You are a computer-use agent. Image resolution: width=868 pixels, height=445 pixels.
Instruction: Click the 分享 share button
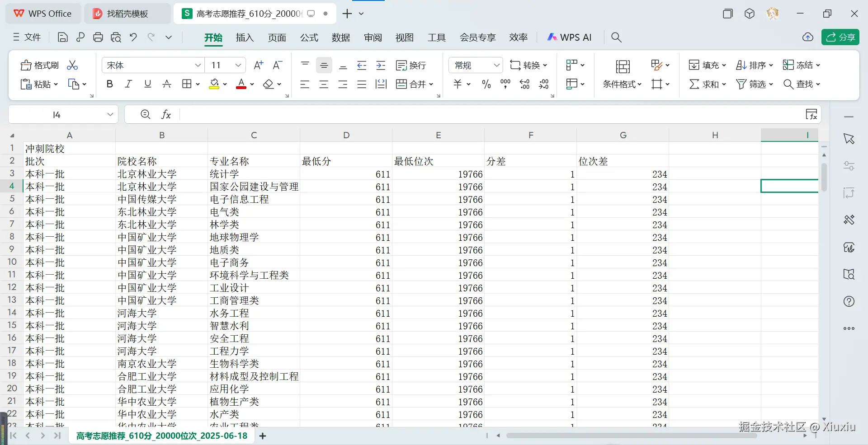pyautogui.click(x=840, y=37)
